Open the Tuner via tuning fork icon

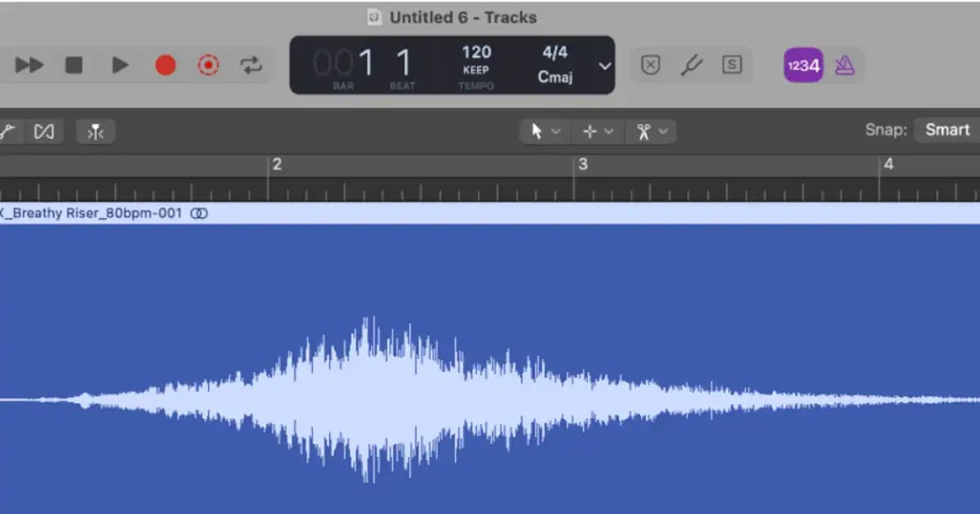(692, 66)
